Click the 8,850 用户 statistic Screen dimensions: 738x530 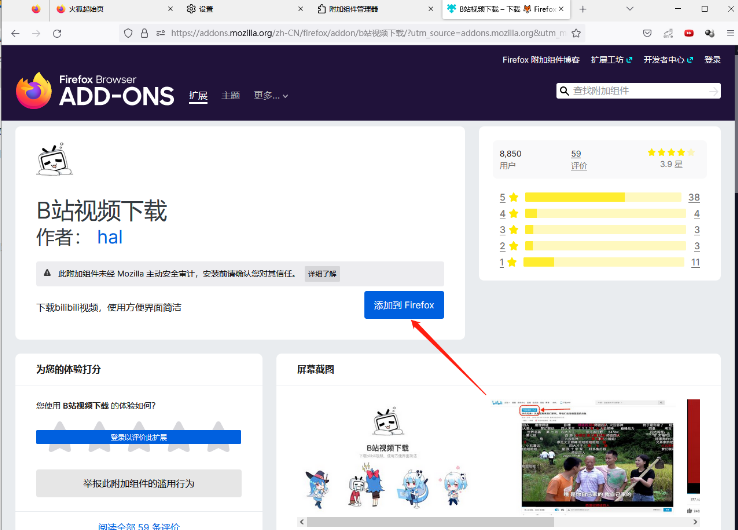[510, 160]
